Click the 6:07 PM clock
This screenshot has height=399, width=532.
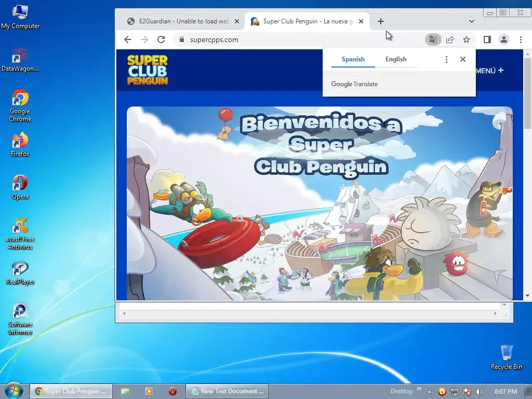click(506, 392)
